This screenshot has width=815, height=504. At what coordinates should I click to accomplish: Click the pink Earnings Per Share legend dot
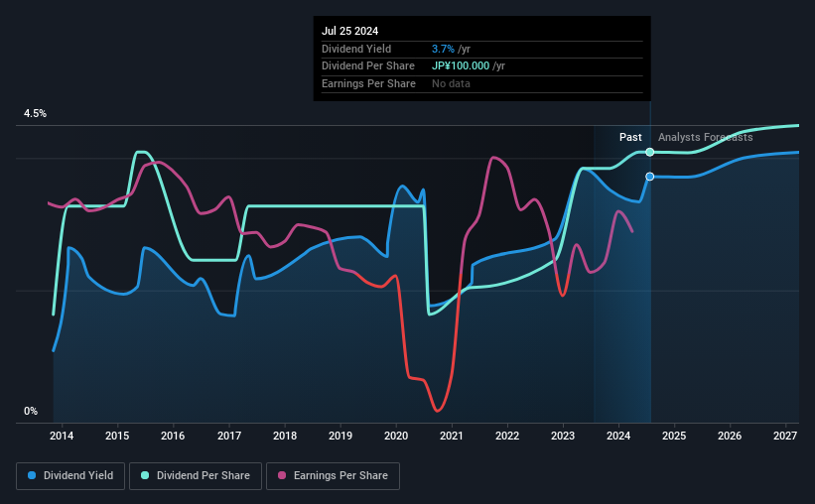tap(282, 475)
